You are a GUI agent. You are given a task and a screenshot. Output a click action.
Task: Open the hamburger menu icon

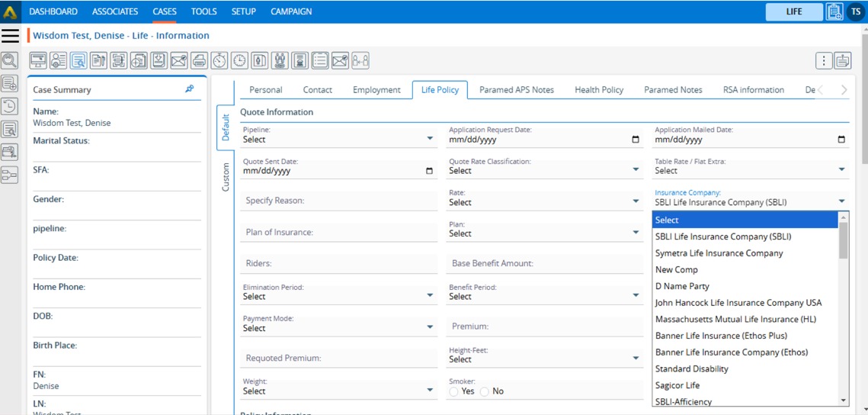tap(10, 36)
